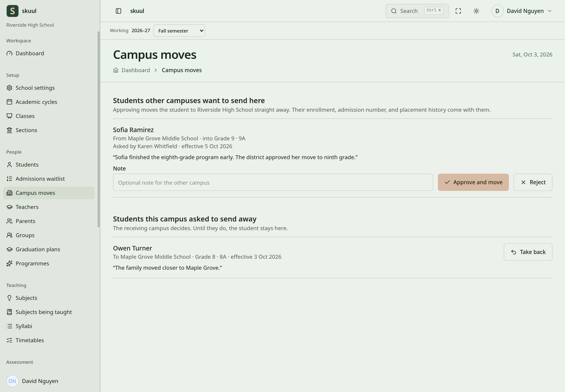
Task: Click the Sofia Ramirez name
Action: (x=133, y=130)
